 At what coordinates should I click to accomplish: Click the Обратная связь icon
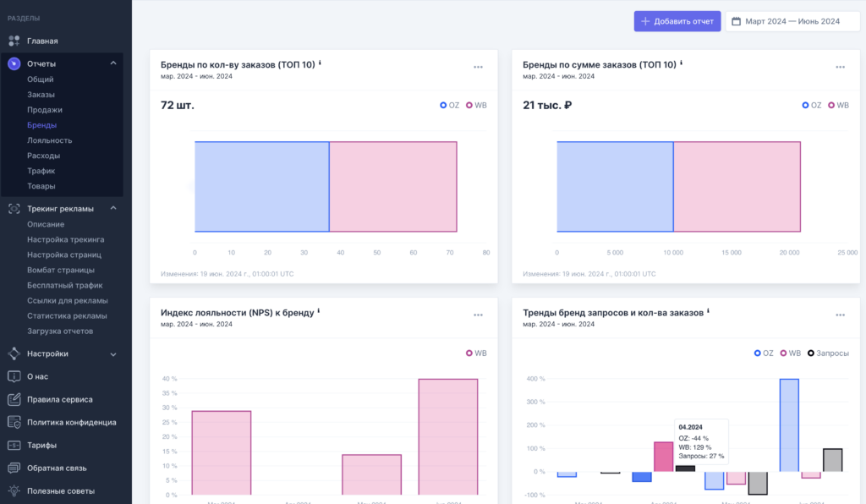(14, 468)
